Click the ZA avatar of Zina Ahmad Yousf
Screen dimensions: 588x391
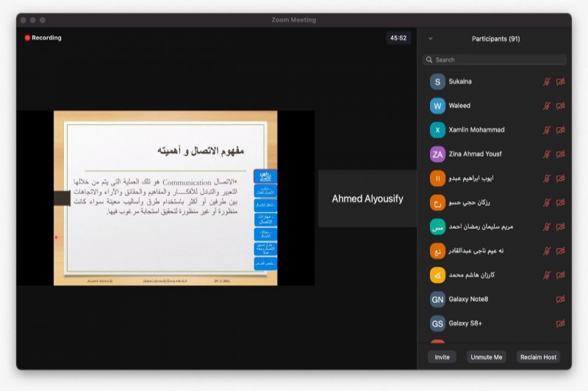coord(437,154)
